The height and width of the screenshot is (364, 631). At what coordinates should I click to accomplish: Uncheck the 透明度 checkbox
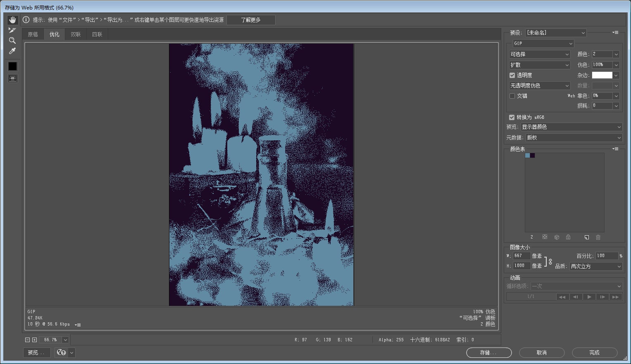tap(512, 76)
